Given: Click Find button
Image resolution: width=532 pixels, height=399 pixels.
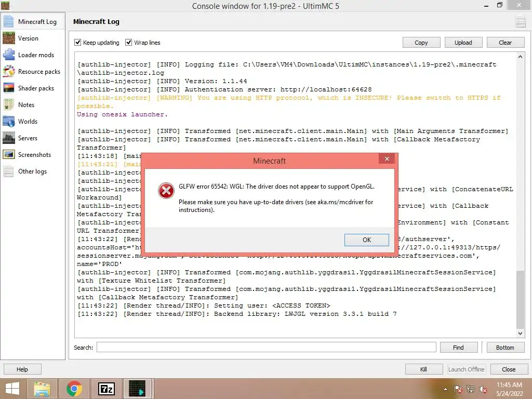Looking at the screenshot, I should (458, 348).
